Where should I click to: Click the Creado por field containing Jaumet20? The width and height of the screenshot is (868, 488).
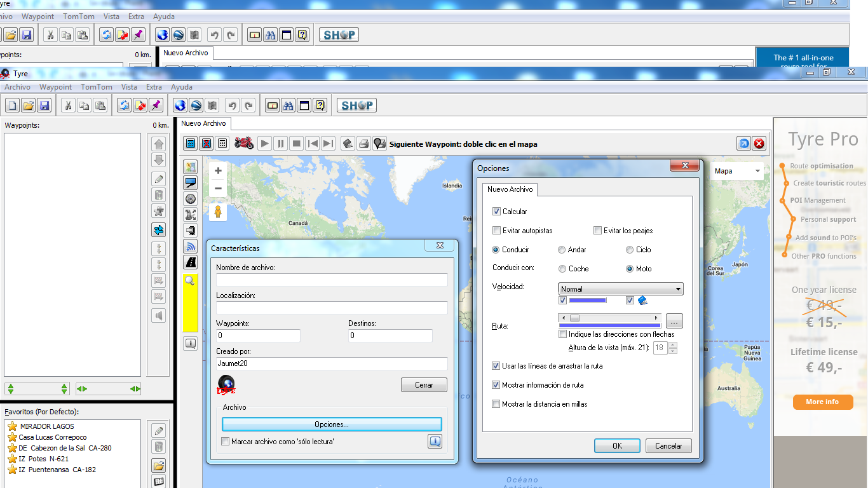(x=332, y=363)
